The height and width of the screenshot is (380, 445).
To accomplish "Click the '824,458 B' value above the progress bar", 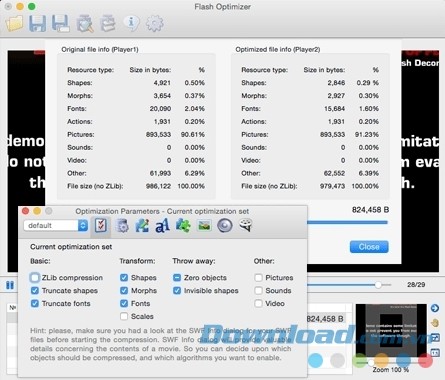I will [x=370, y=210].
